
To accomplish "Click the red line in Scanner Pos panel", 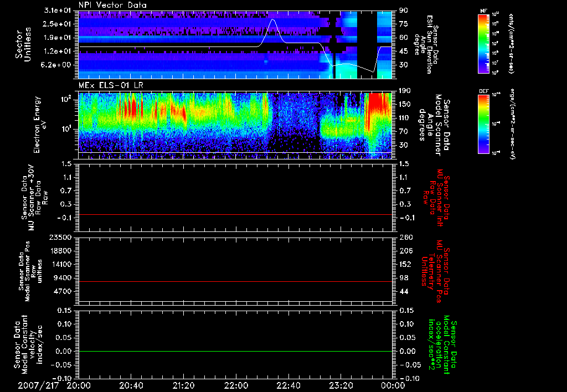I will click(x=235, y=281).
